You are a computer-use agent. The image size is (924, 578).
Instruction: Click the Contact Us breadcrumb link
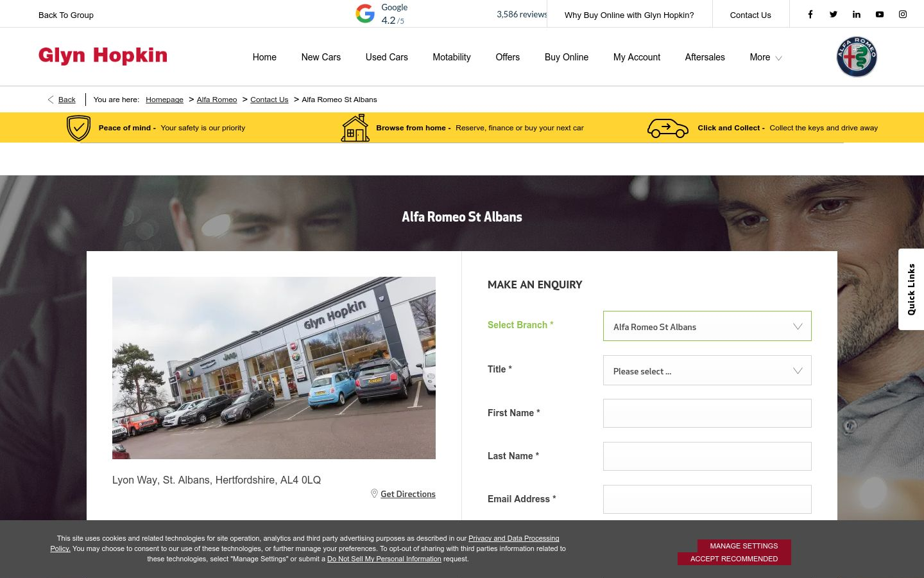269,100
